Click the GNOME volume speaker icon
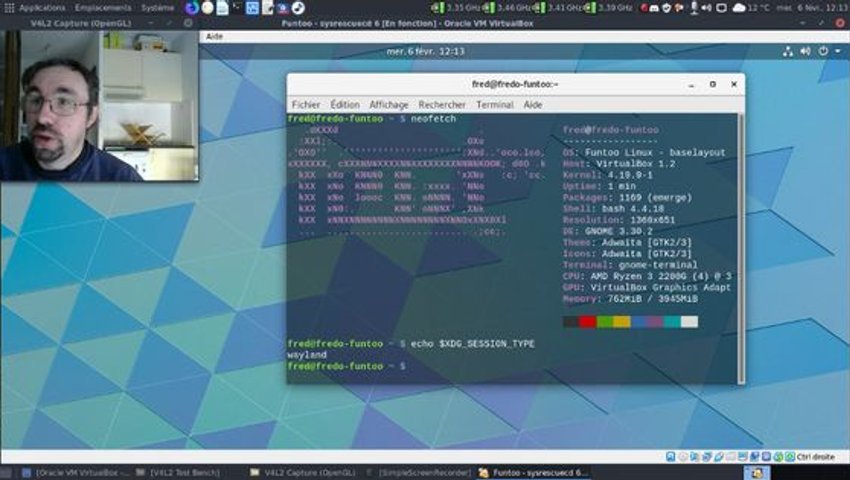 pos(806,51)
